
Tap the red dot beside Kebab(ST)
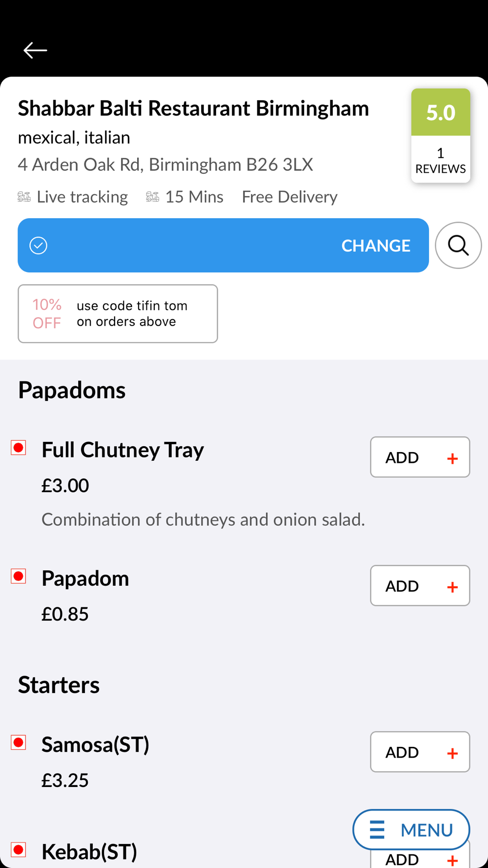[19, 850]
